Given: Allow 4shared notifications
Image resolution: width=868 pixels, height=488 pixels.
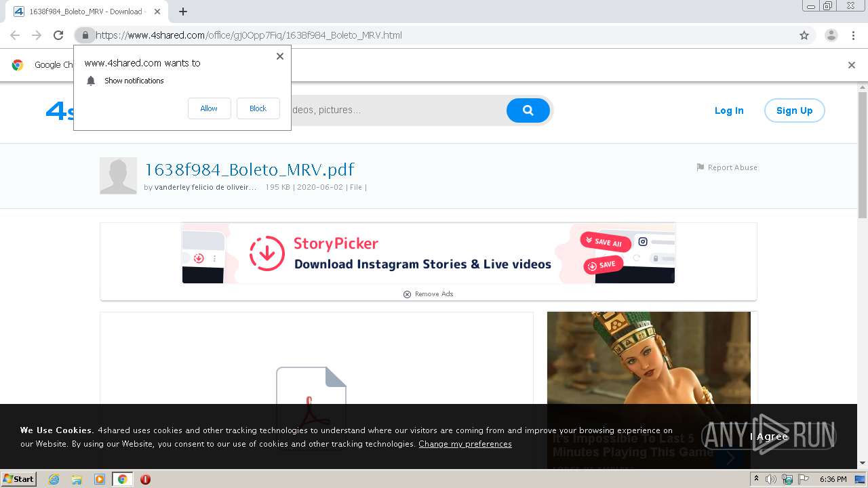Looking at the screenshot, I should pos(209,108).
